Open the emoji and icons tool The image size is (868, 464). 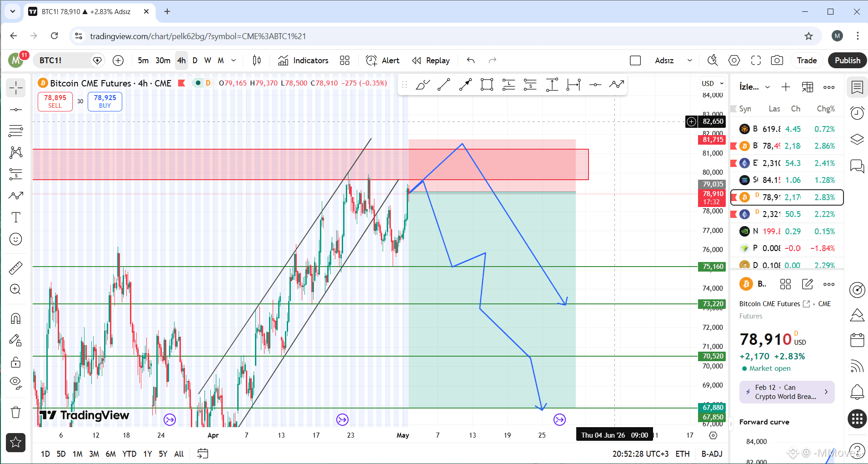(x=16, y=239)
